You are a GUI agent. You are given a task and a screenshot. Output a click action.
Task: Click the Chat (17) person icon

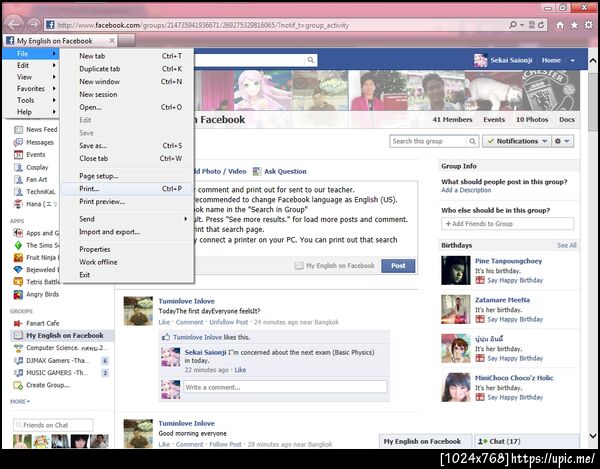coord(483,441)
